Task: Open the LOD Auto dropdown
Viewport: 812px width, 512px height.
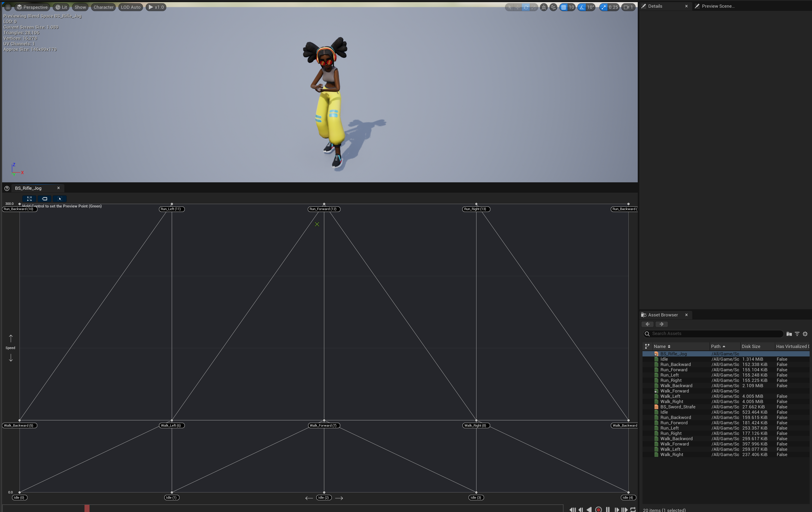Action: [x=131, y=7]
